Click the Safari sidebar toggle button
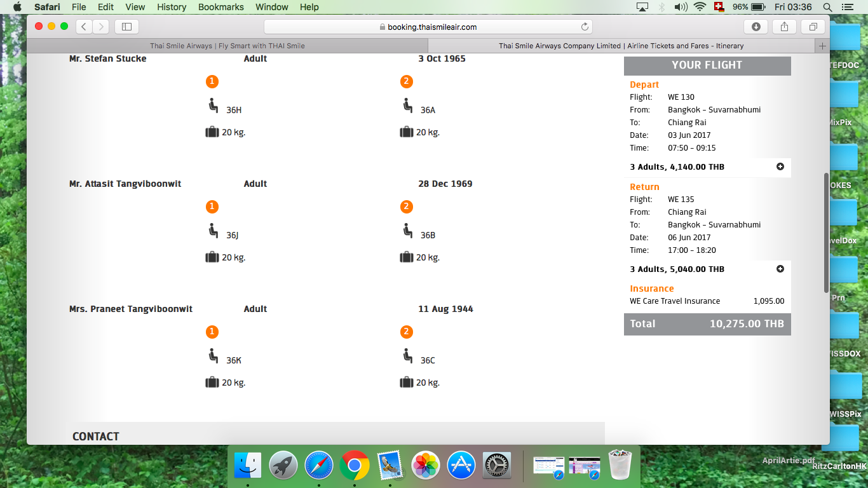This screenshot has width=868, height=488. tap(126, 27)
